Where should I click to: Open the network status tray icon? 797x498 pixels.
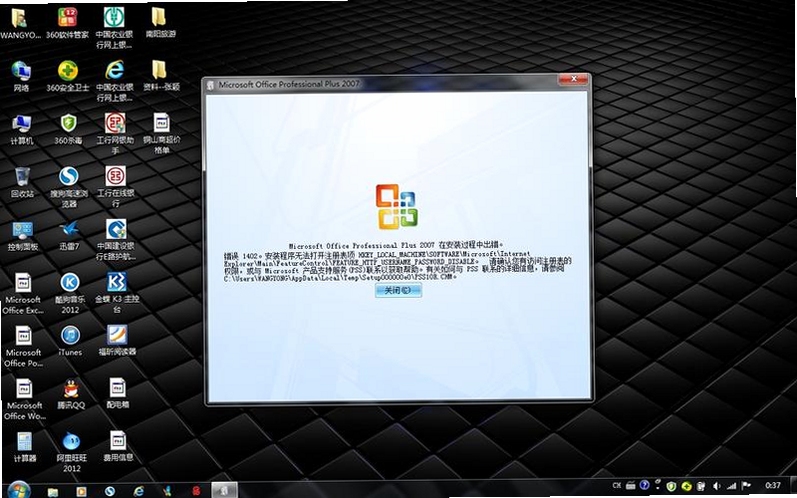coord(731,486)
